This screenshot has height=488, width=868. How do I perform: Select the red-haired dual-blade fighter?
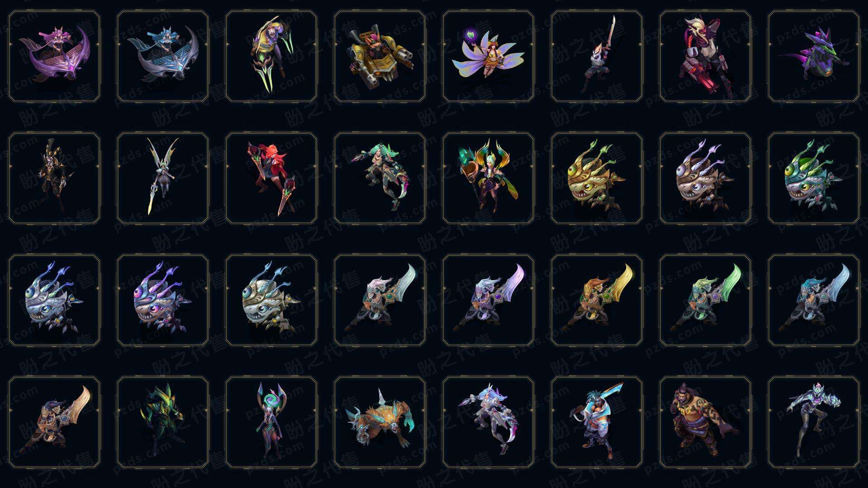pyautogui.click(x=271, y=178)
